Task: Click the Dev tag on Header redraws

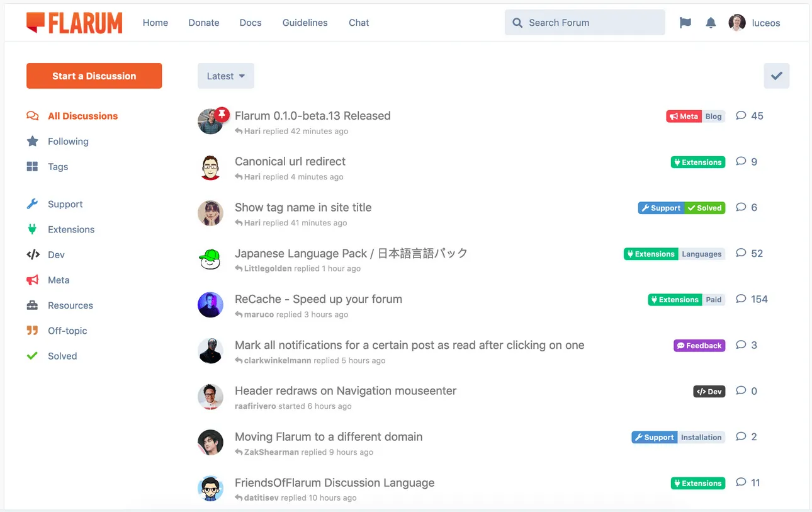Action: (x=709, y=392)
